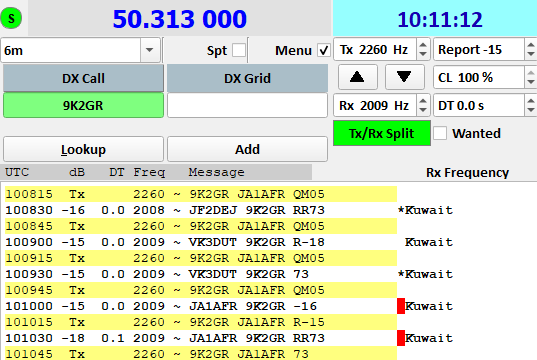Image resolution: width=537 pixels, height=360 pixels.
Task: Click the large up triangle frequency button
Action: [x=358, y=77]
